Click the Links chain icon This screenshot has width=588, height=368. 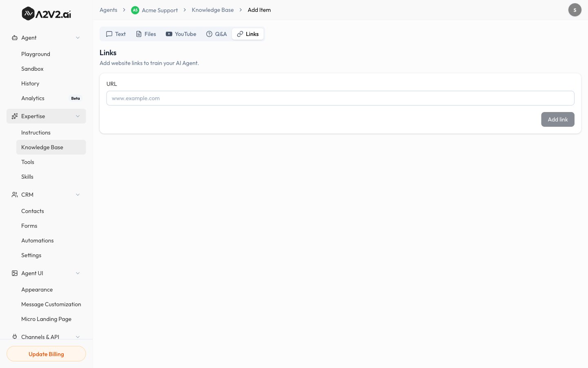click(x=240, y=34)
